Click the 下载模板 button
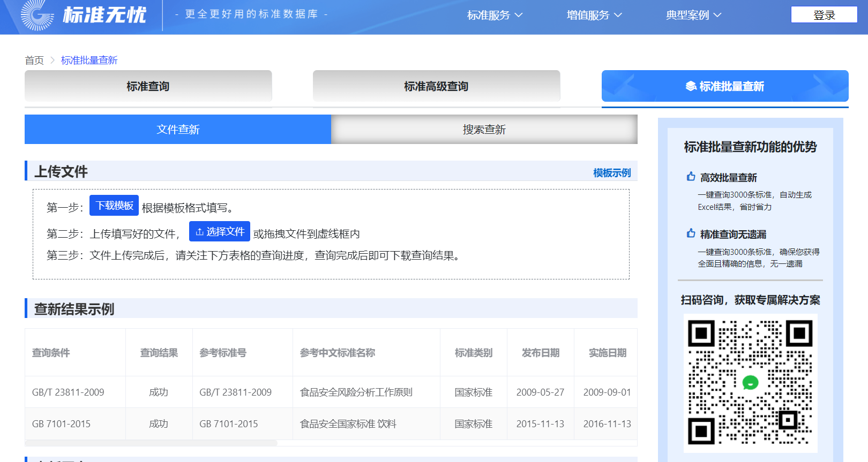This screenshot has width=868, height=462. pyautogui.click(x=114, y=206)
